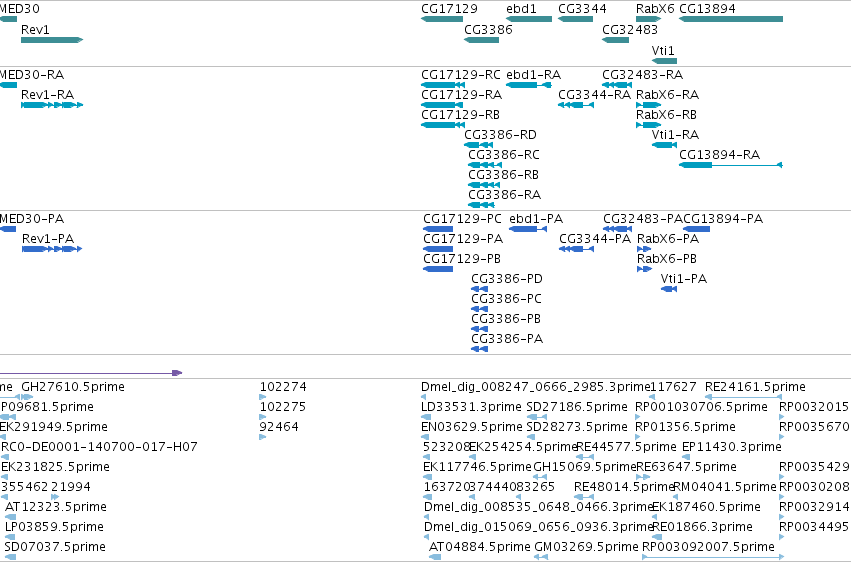Select EST SD27186.5prime
Viewport: 851px width, 562px height.
(577, 407)
